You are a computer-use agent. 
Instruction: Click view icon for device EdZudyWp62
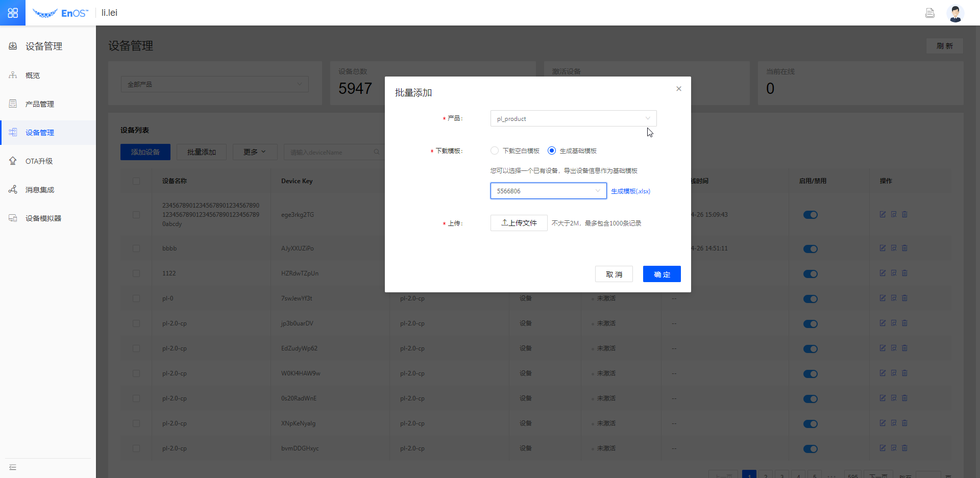point(894,348)
